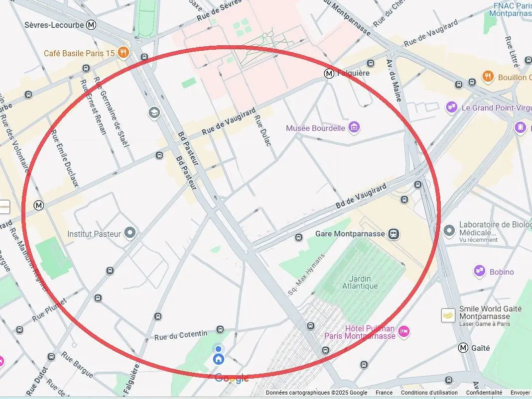Open the Café Basile Paris 15 restaurant marker
Viewport: 532px width, 399px height.
tap(123, 53)
